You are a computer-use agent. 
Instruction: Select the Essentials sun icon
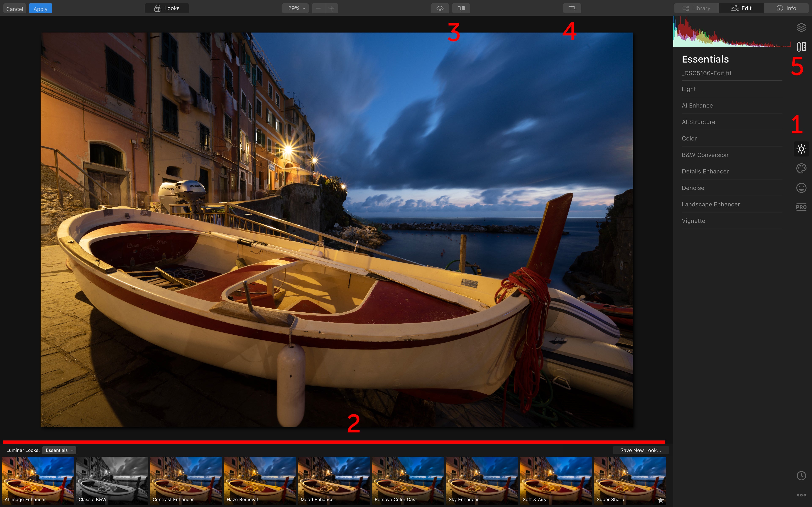pos(801,149)
